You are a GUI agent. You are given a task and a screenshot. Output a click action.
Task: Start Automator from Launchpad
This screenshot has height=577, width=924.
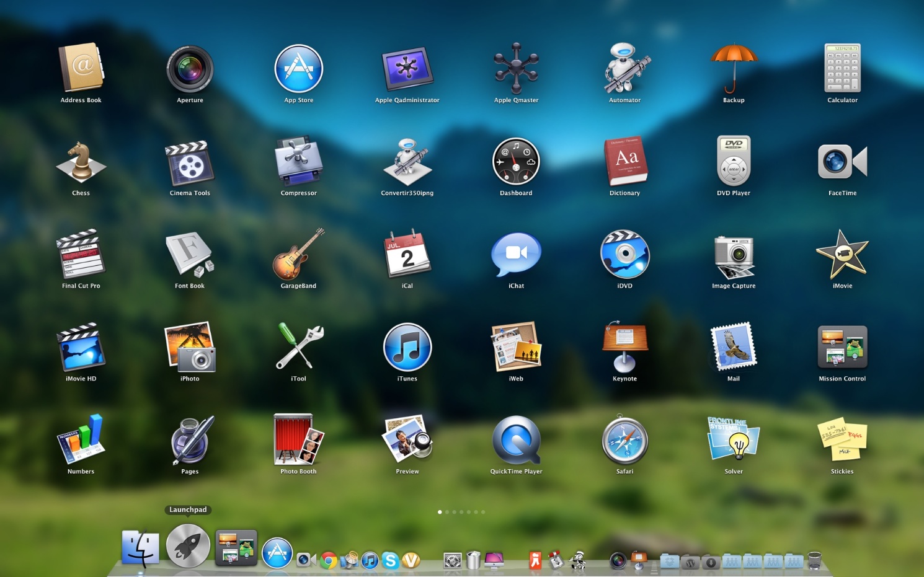click(625, 68)
